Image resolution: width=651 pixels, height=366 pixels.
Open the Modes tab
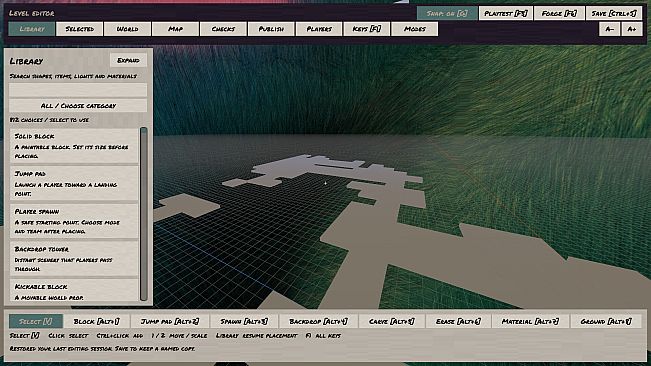[414, 29]
